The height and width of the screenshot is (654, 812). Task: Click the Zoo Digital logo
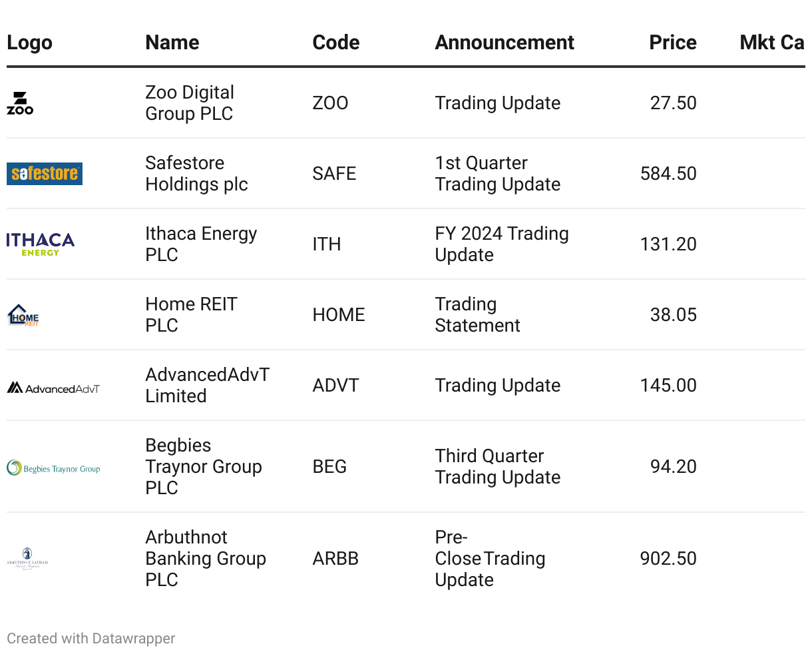[x=20, y=103]
